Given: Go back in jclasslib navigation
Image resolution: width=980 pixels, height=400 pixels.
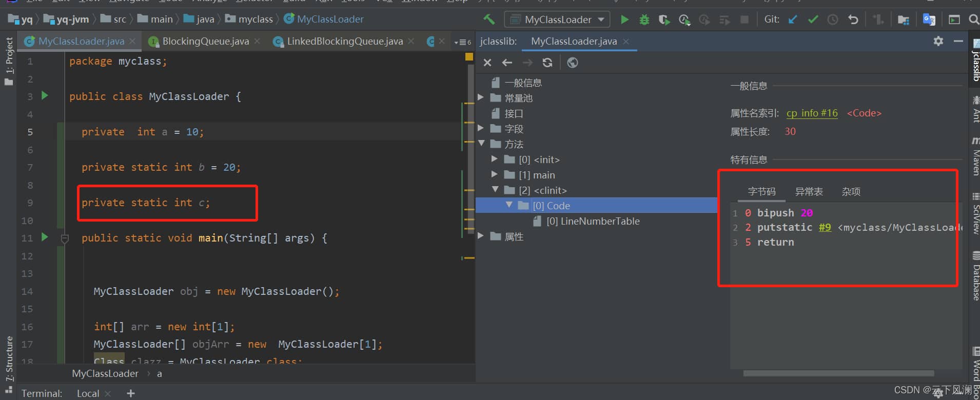Looking at the screenshot, I should (x=507, y=63).
